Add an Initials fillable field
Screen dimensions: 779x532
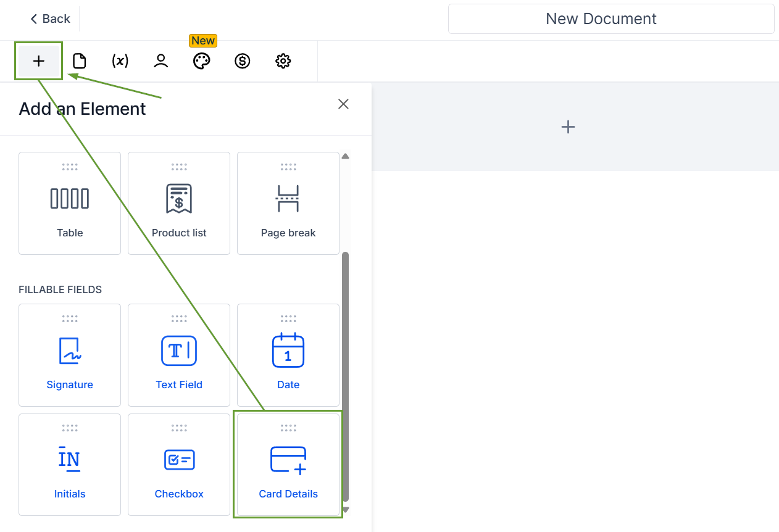[70, 464]
